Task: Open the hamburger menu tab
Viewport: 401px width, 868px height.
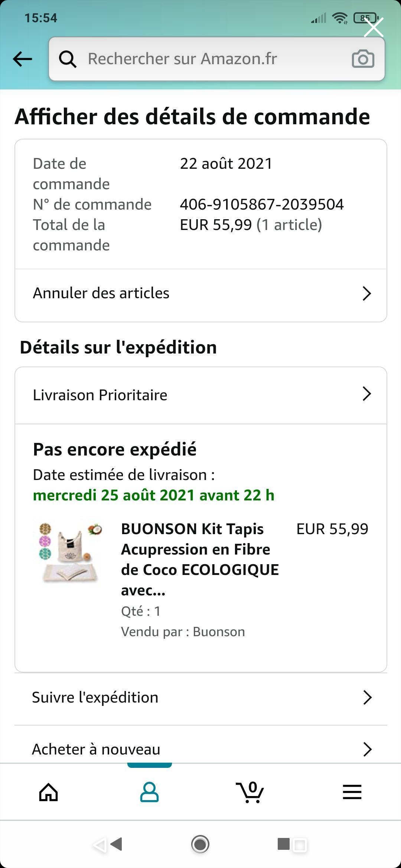Action: (352, 792)
